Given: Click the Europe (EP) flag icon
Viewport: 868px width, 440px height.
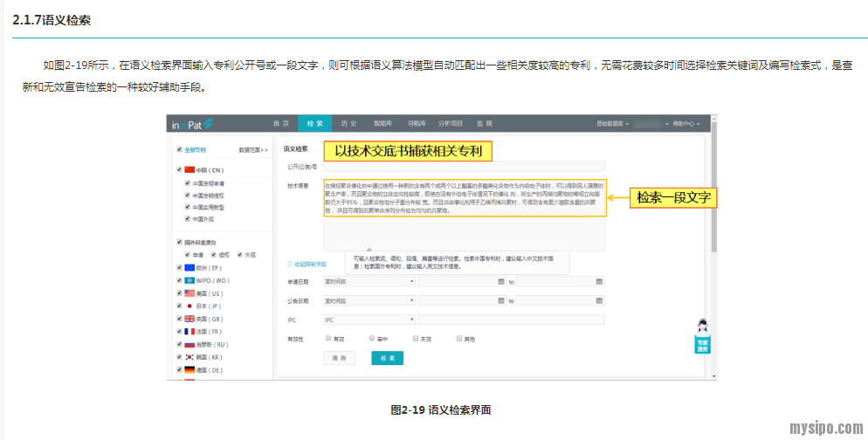Looking at the screenshot, I should [189, 267].
